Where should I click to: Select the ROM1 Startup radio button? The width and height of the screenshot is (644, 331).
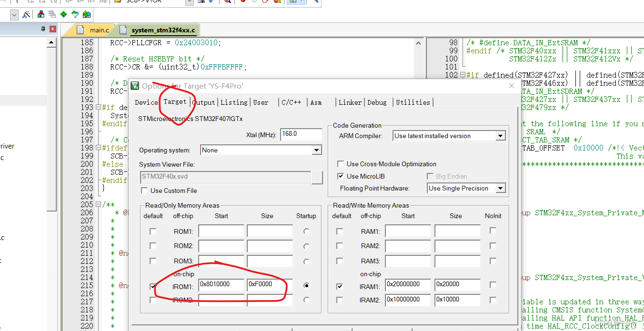click(306, 231)
